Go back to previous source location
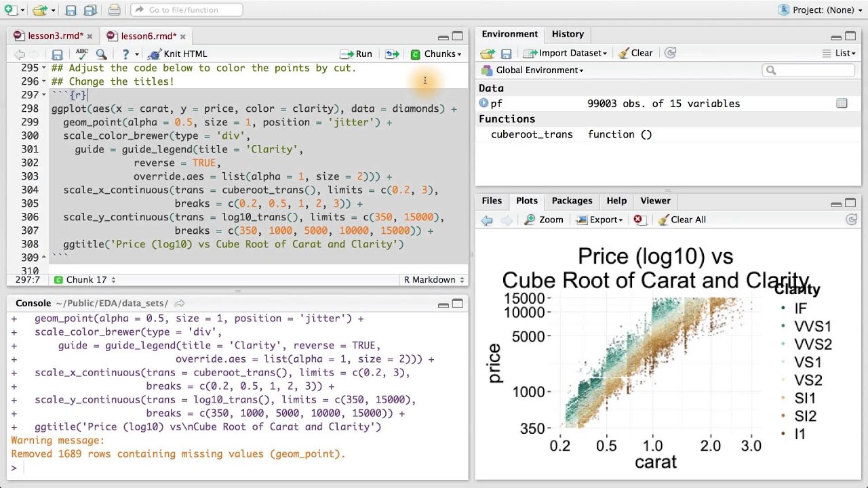Image resolution: width=868 pixels, height=488 pixels. point(19,54)
